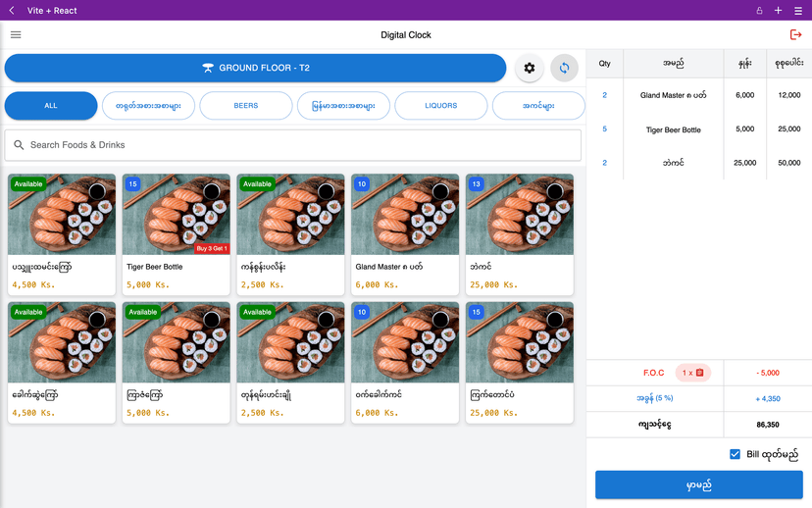Add second-row 6,000 Ks. card with badge 10
812x508 pixels.
coord(405,363)
